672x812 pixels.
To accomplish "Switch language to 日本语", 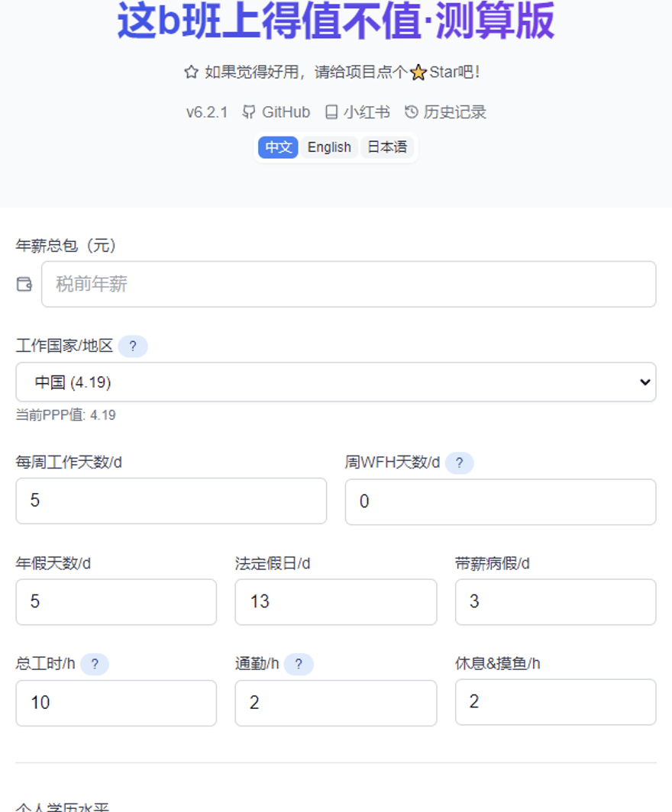I will [387, 147].
